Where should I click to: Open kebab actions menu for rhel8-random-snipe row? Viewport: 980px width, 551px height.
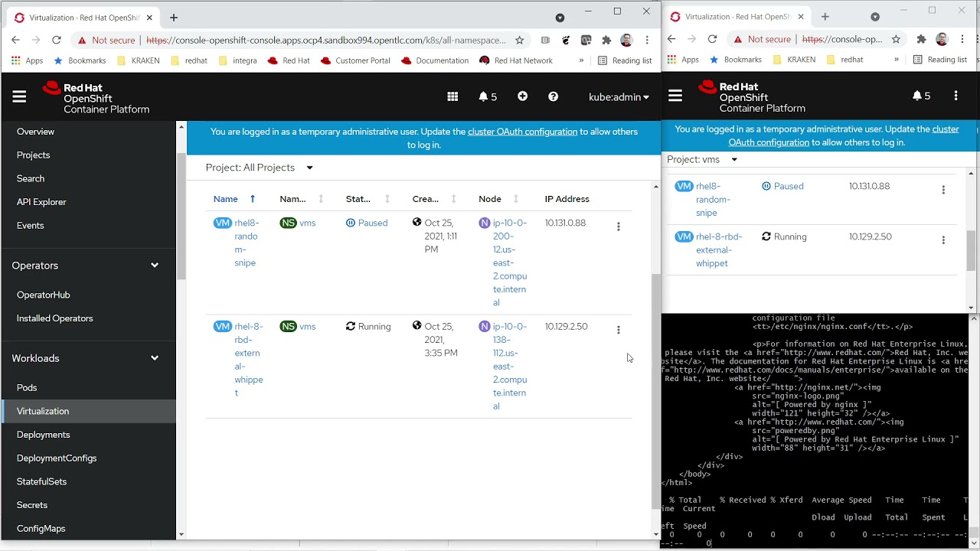[x=619, y=227]
